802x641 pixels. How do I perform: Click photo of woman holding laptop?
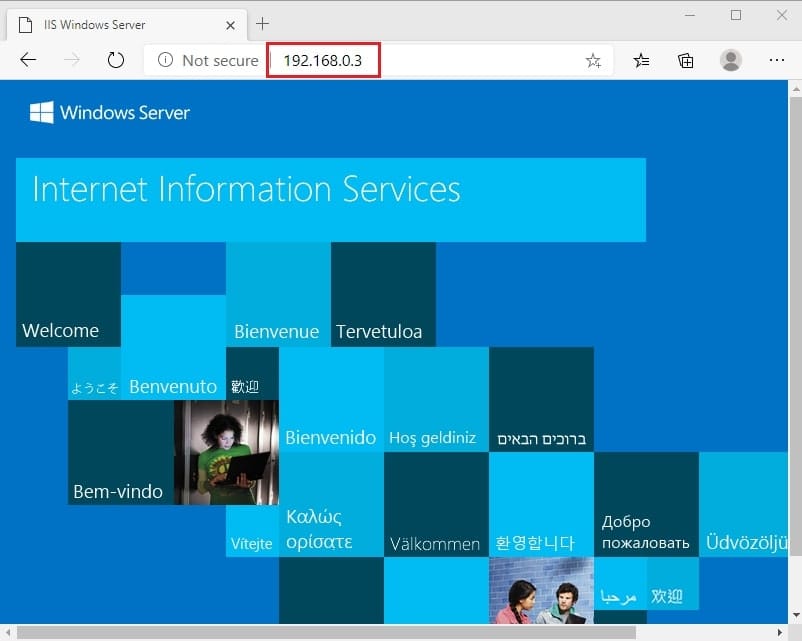pyautogui.click(x=226, y=453)
